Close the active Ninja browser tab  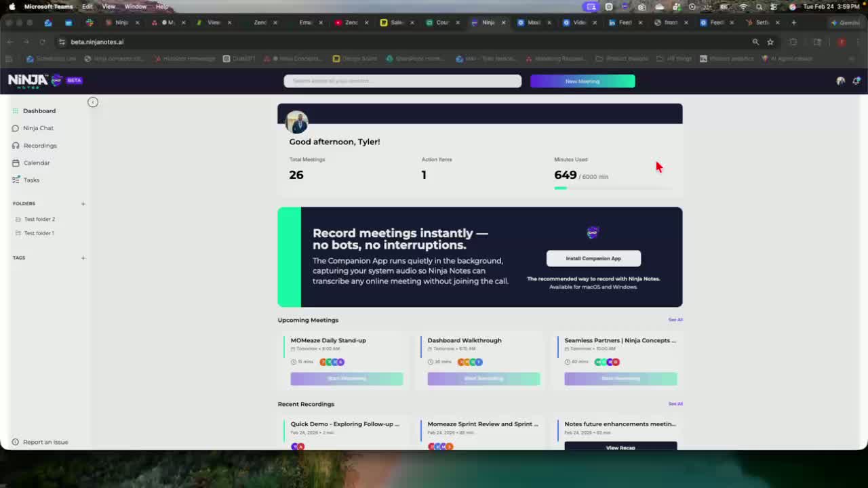pyautogui.click(x=503, y=22)
